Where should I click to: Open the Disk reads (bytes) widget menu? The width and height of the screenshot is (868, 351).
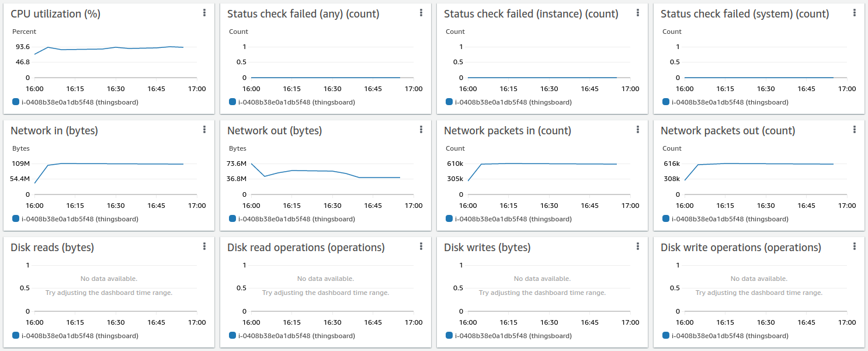coord(204,246)
